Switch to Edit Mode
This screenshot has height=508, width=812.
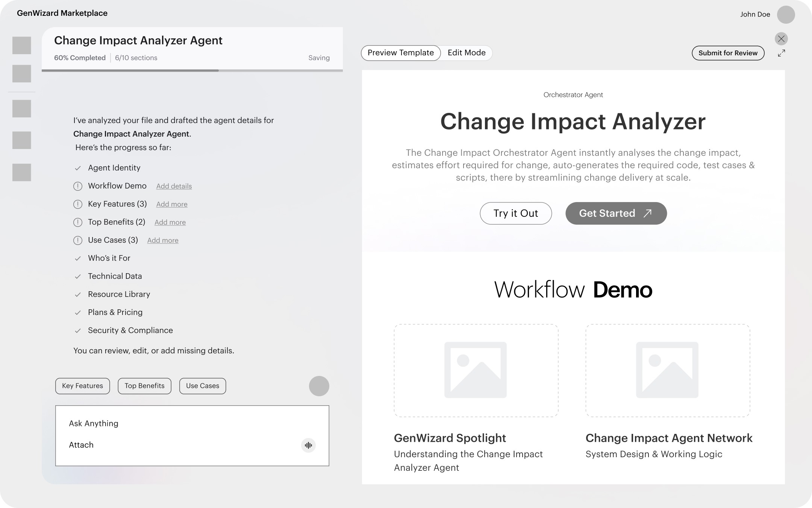click(467, 53)
